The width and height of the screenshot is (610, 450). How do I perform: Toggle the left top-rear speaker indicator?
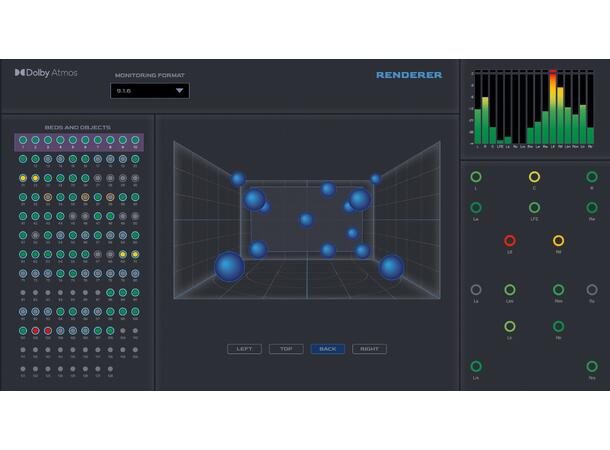tap(510, 326)
